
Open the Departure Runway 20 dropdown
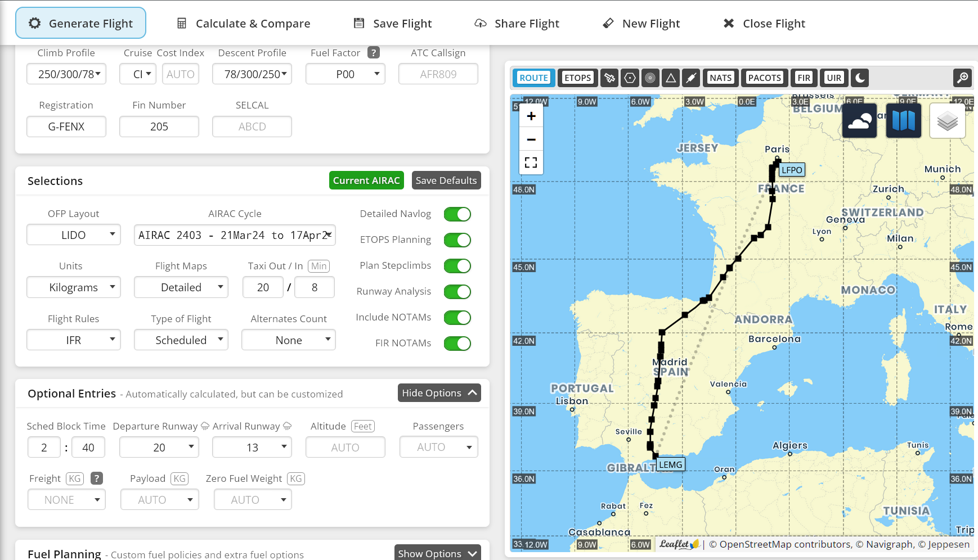[159, 447]
